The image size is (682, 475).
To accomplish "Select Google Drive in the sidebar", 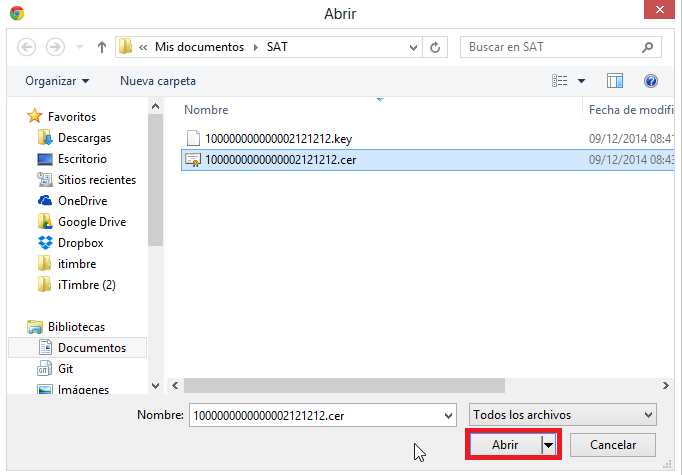I will point(91,221).
